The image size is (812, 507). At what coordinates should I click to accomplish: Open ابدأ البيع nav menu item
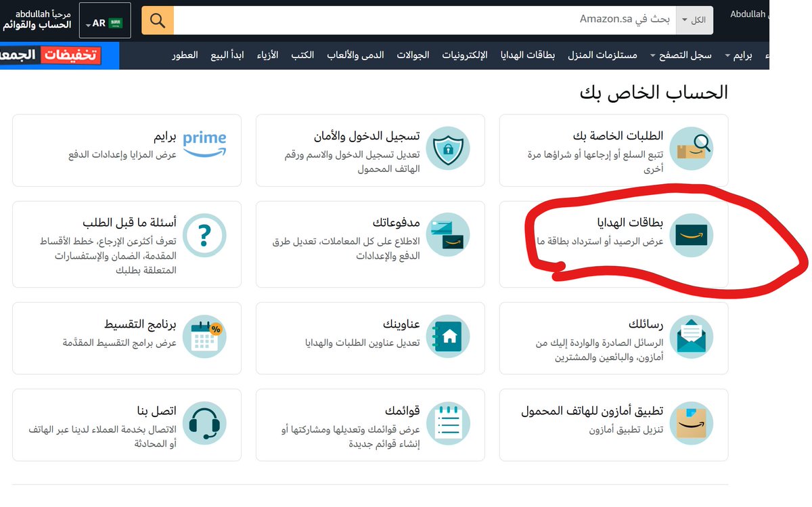point(226,55)
